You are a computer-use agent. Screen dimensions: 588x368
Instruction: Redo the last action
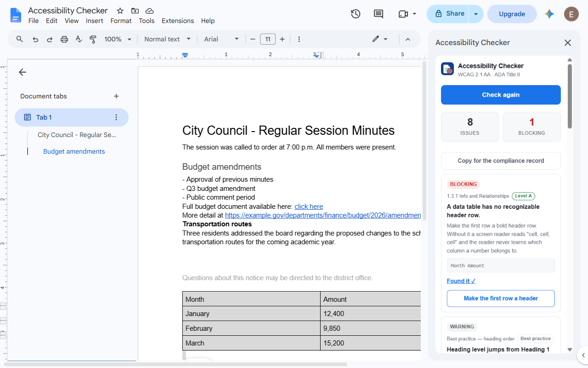50,39
